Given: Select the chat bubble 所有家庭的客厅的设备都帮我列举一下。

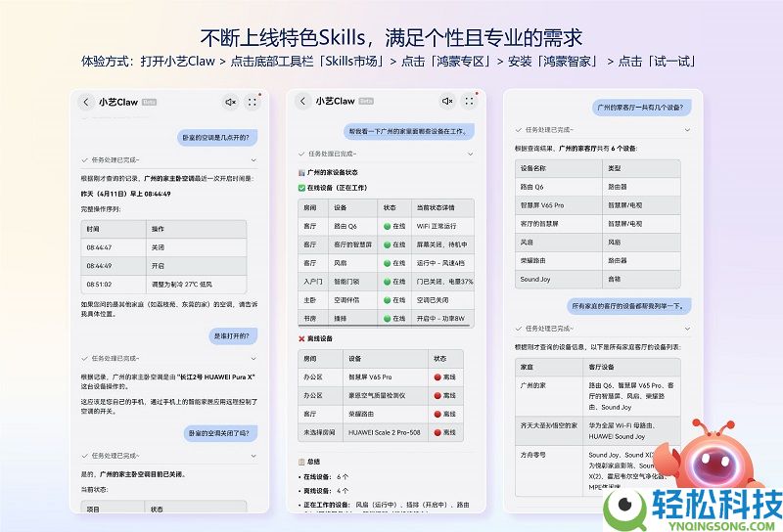Looking at the screenshot, I should coord(629,306).
